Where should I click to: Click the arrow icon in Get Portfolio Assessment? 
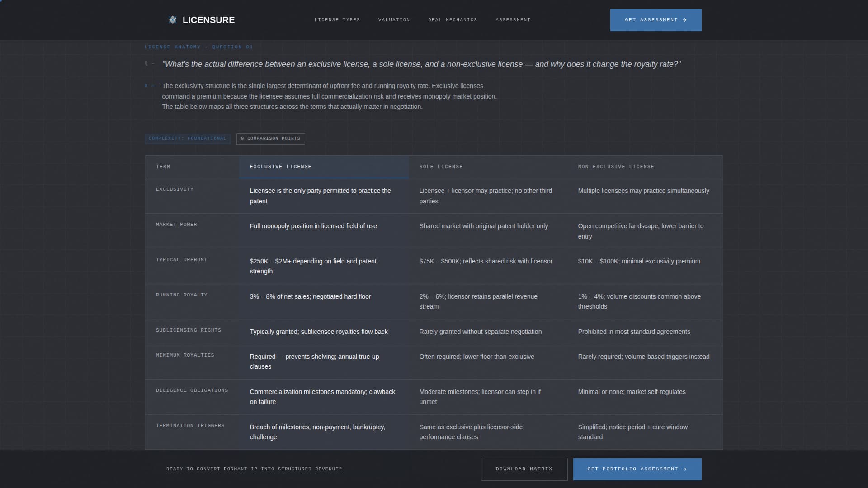(685, 469)
